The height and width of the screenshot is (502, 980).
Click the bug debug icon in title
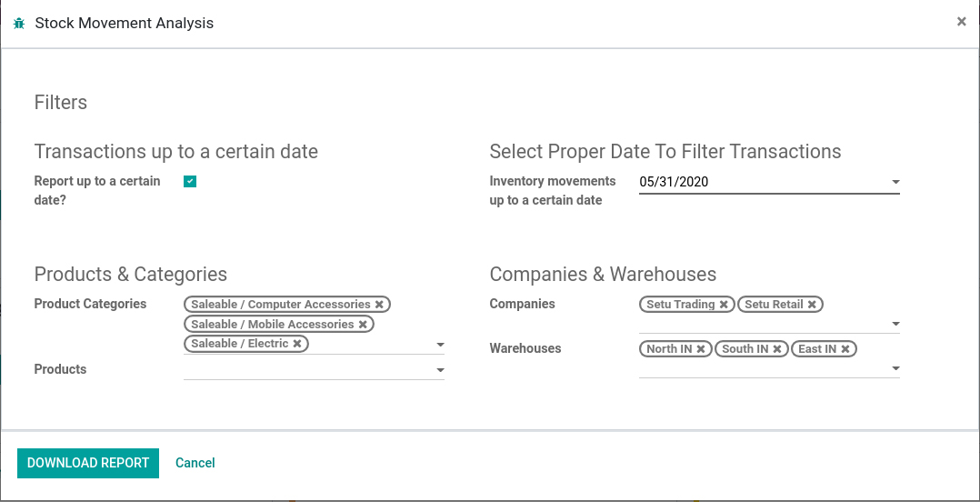coord(19,24)
